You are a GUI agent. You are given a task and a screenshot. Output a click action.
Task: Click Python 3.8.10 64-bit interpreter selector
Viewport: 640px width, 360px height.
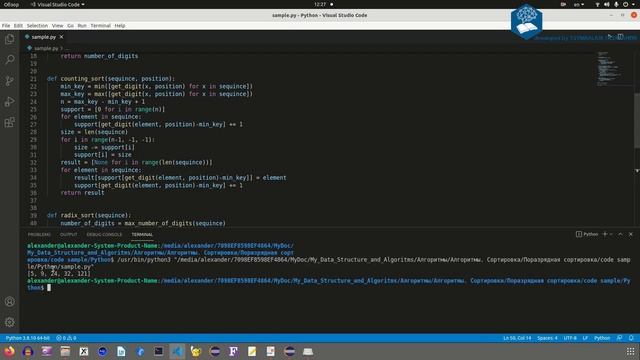click(x=27, y=338)
